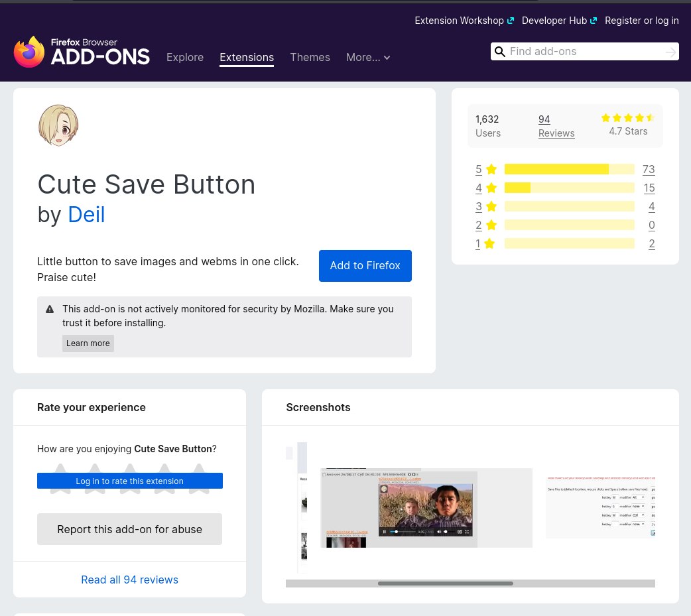This screenshot has width=691, height=616.
Task: Click the 3-star rating bar
Action: click(x=570, y=207)
